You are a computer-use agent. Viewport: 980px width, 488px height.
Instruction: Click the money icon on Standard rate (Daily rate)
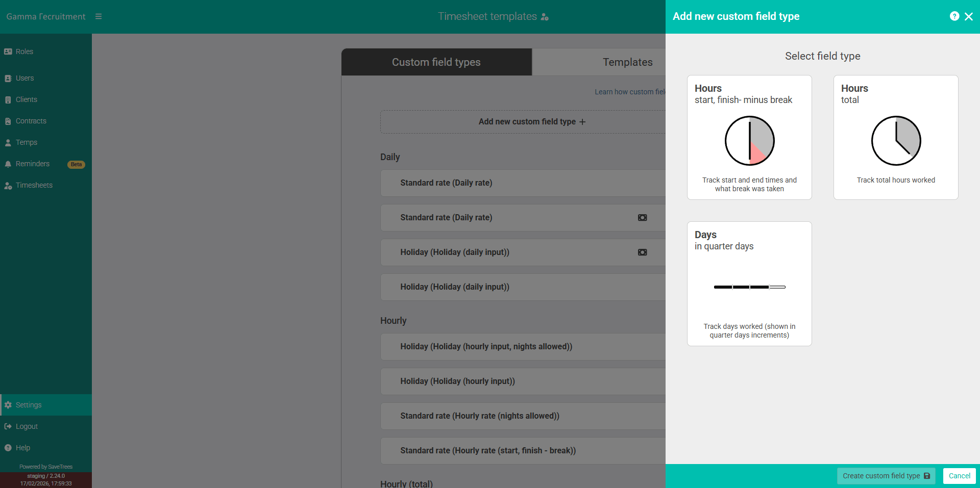click(x=642, y=217)
